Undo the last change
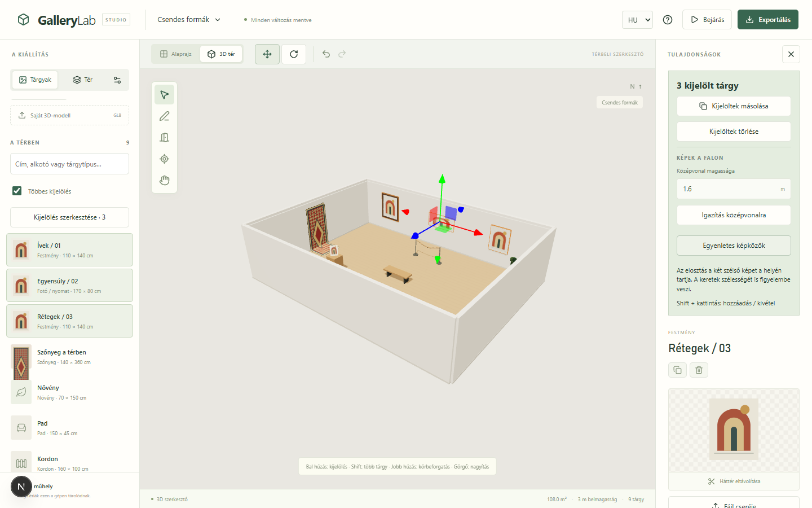This screenshot has height=508, width=812. point(326,54)
